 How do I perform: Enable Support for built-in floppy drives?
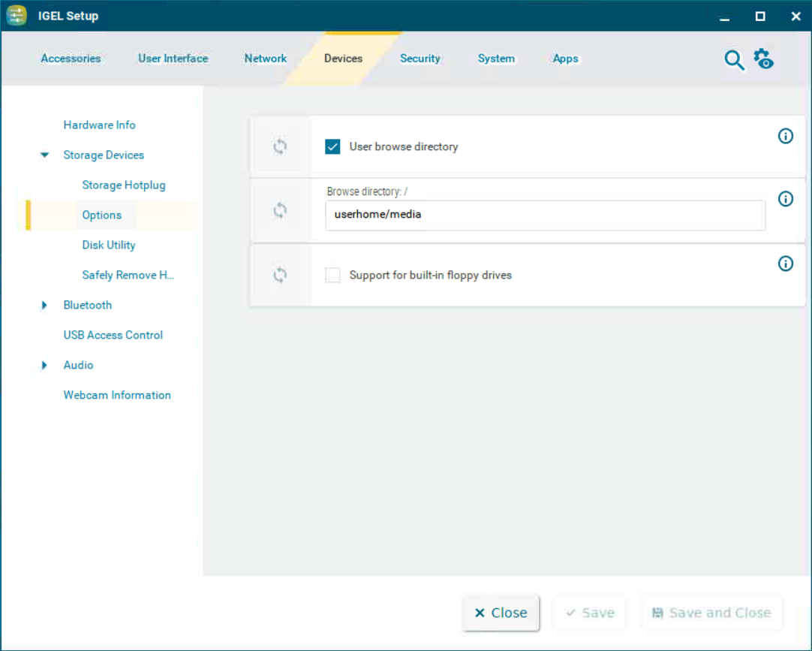point(332,276)
